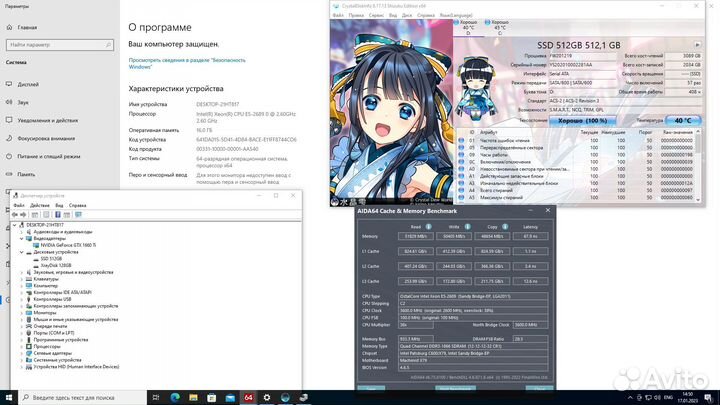The height and width of the screenshot is (405, 720).
Task: Expand the Системные устройства category
Action: [x=22, y=360]
